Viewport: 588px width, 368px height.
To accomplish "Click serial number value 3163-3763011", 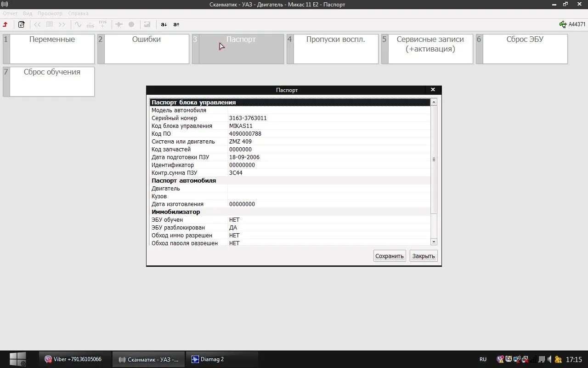I will tap(248, 118).
